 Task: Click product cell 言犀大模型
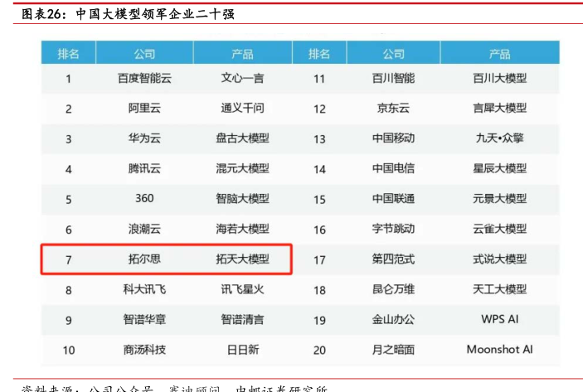500,109
